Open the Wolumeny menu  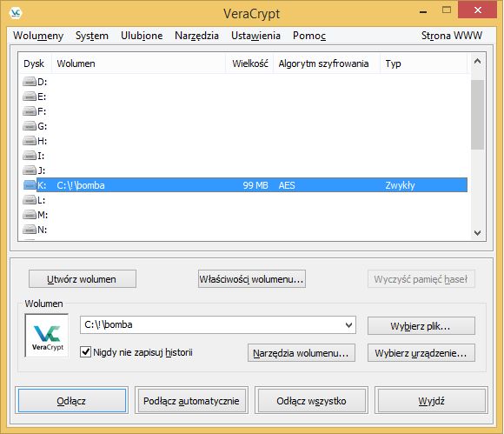click(38, 36)
